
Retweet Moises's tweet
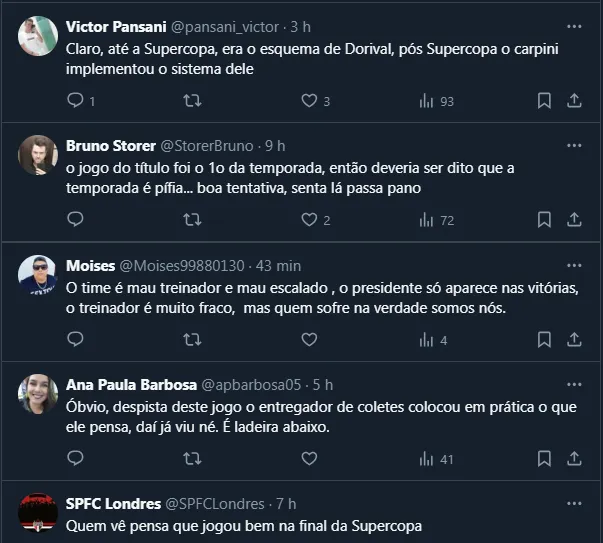pos(192,340)
